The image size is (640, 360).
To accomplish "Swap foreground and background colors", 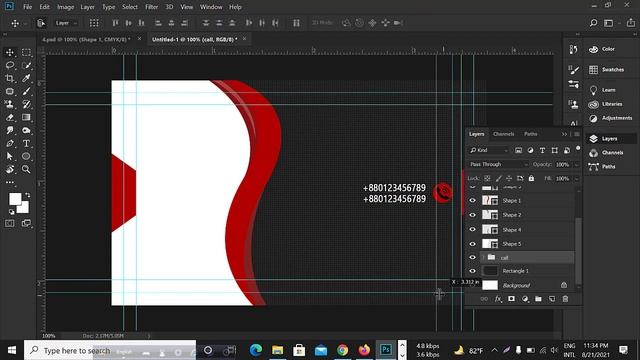I will [x=27, y=195].
